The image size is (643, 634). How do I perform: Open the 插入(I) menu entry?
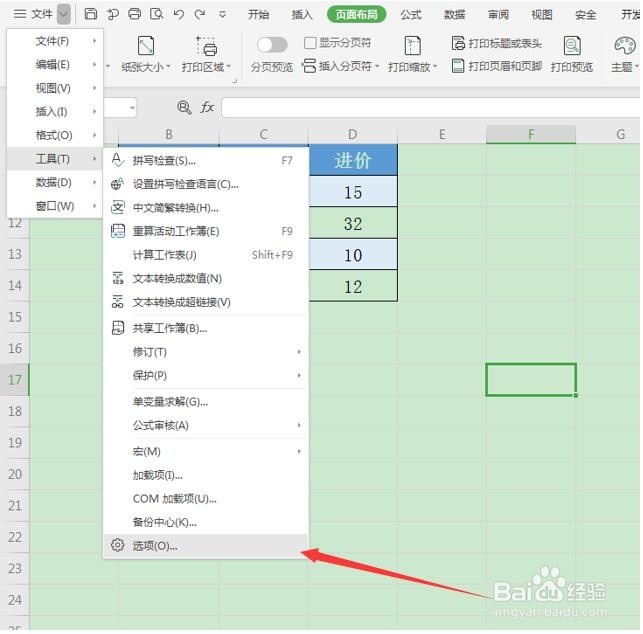pos(55,112)
